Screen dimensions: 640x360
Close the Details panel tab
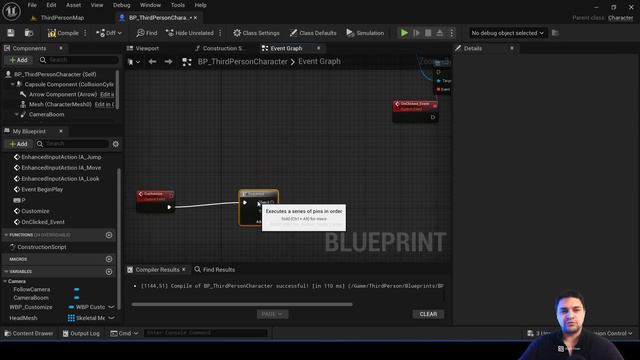[512, 48]
